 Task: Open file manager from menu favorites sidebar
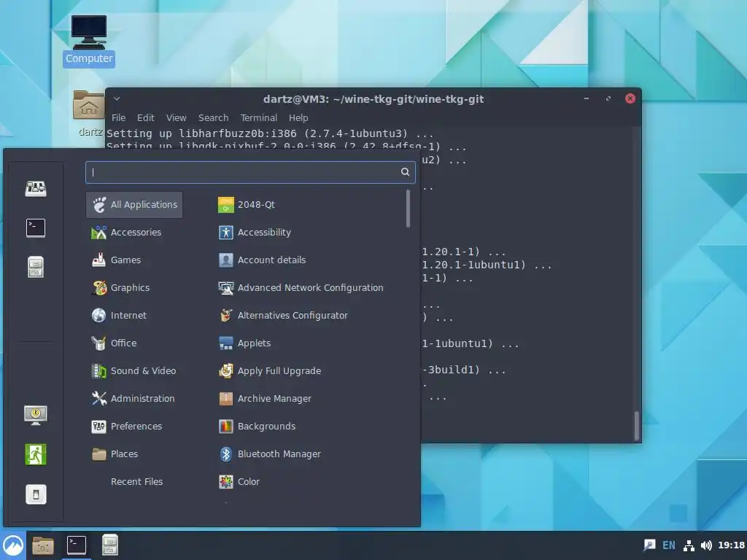[36, 267]
